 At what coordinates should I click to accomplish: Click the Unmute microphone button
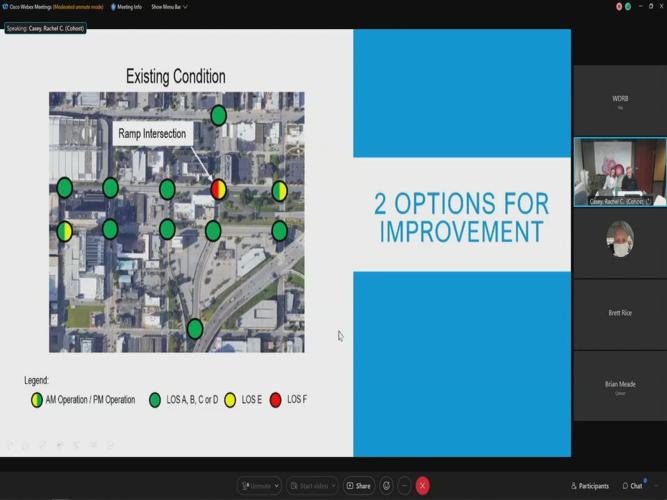pyautogui.click(x=255, y=486)
